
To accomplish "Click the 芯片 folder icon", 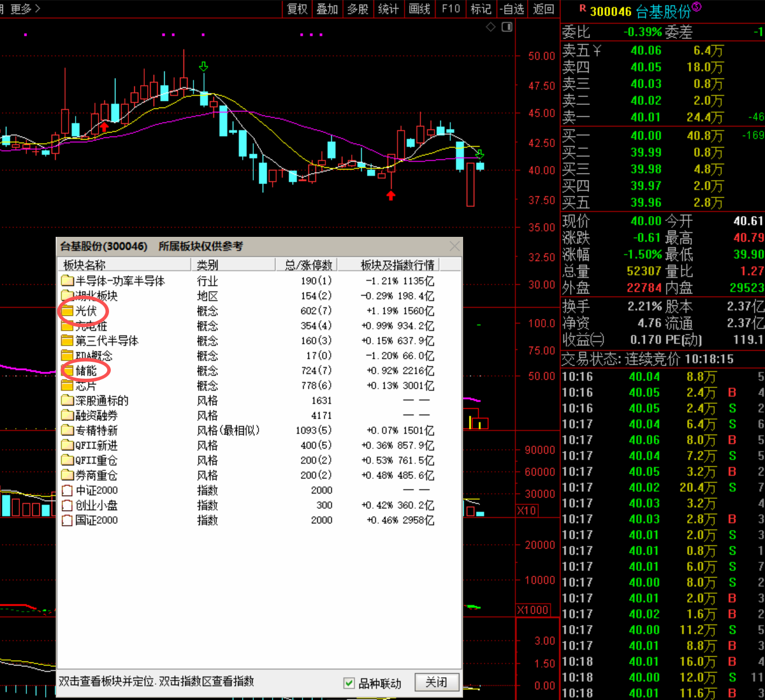I will click(67, 386).
